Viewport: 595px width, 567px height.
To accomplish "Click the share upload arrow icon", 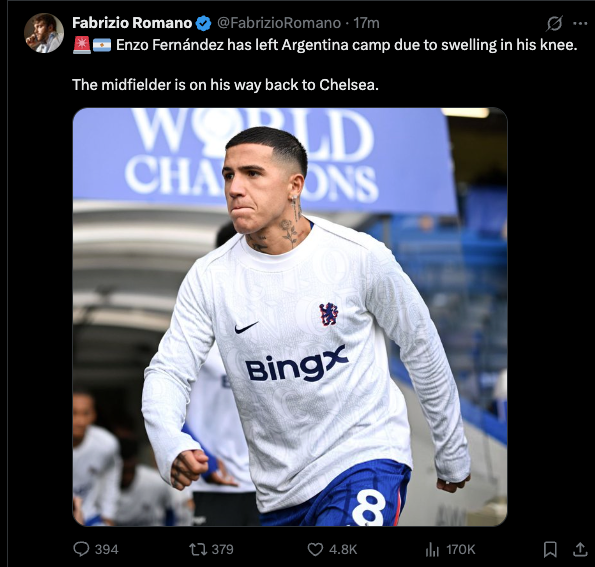I will pyautogui.click(x=580, y=549).
